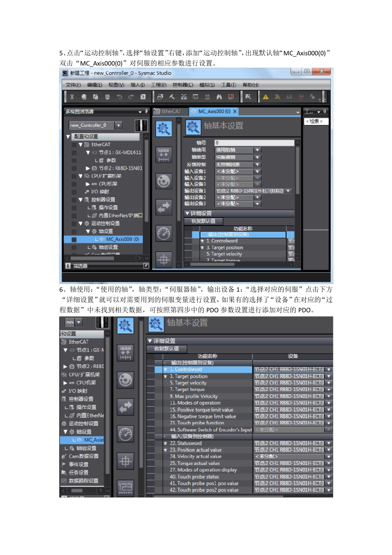392x555 pixels.
Task: Click the Delete trash icon in the step 5 toolbar
Action: tap(107, 97)
